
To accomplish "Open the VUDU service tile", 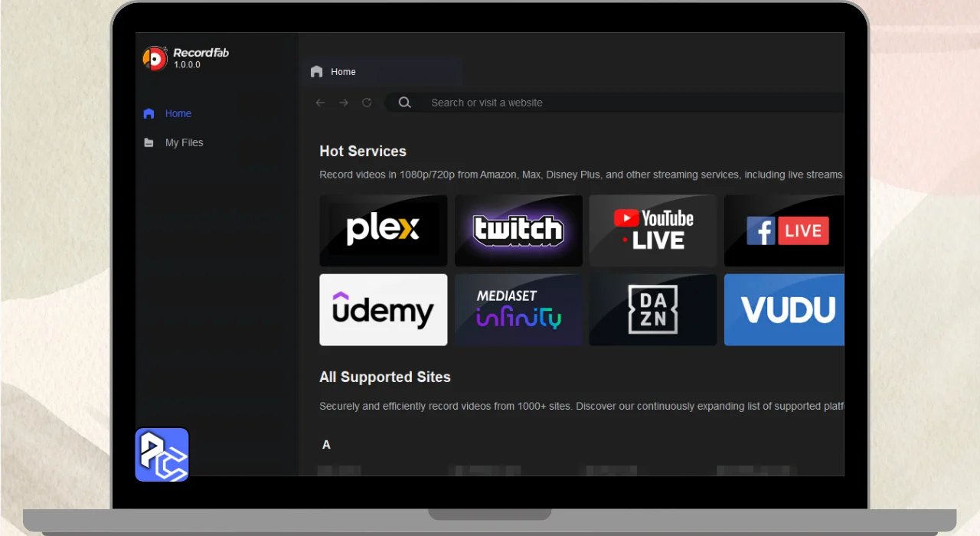I will tap(784, 310).
